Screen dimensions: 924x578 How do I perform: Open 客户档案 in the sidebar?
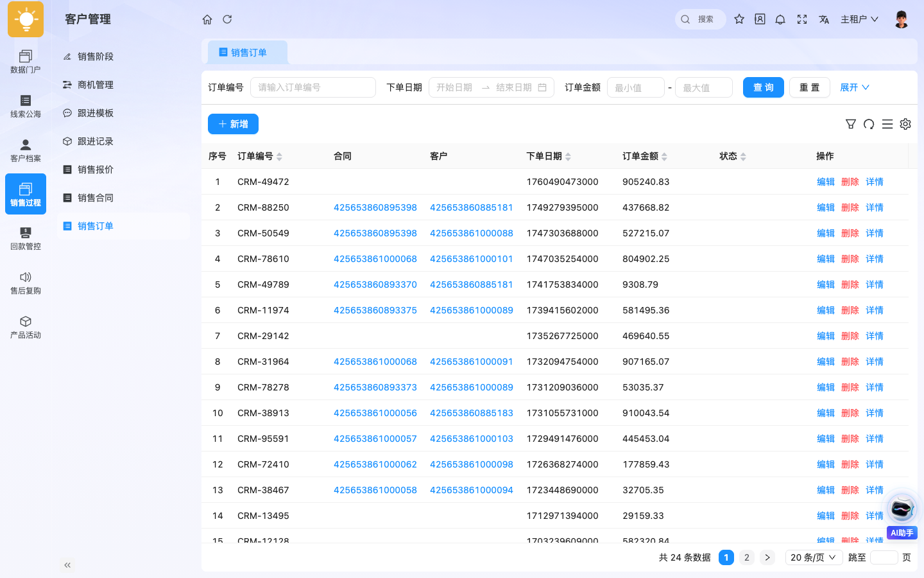click(26, 150)
